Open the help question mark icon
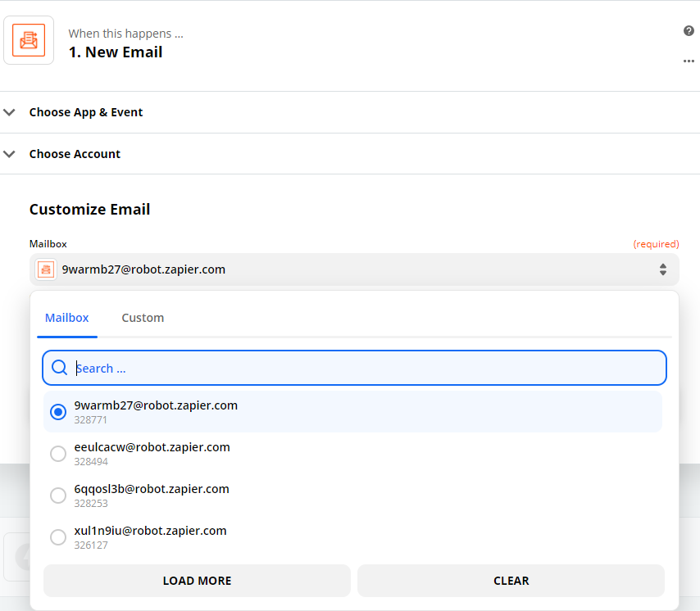Image resolution: width=700 pixels, height=611 pixels. click(689, 31)
